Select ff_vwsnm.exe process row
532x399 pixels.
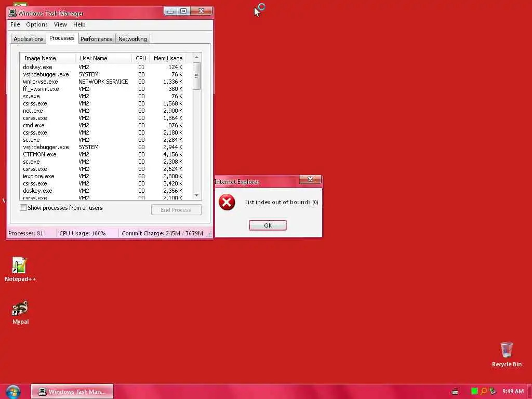click(103, 89)
